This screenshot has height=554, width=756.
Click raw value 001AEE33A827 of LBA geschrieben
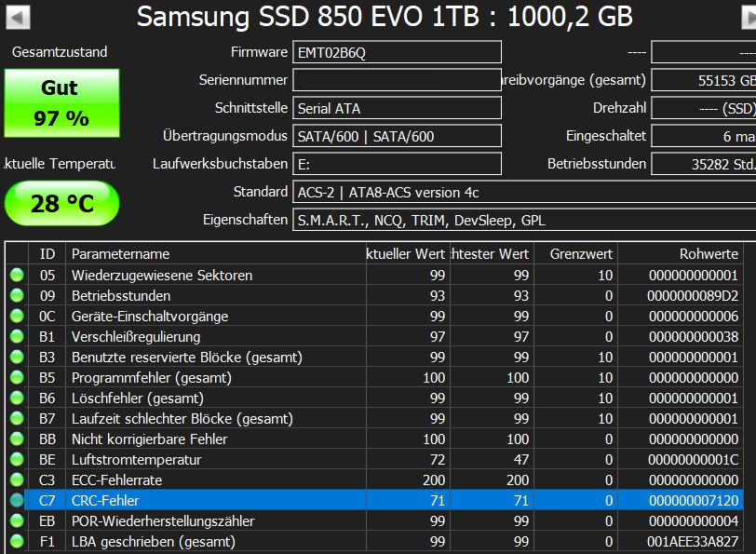693,542
